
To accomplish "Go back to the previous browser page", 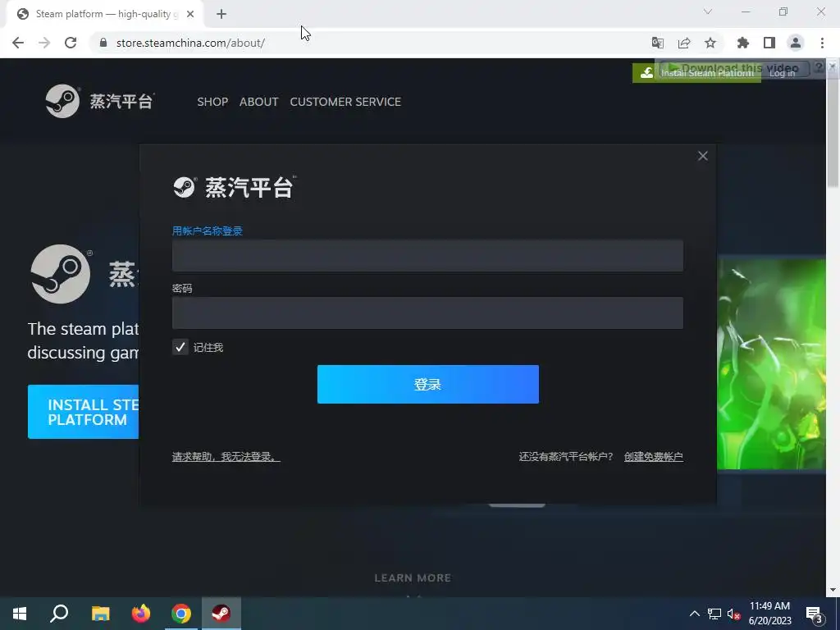I will tap(18, 43).
